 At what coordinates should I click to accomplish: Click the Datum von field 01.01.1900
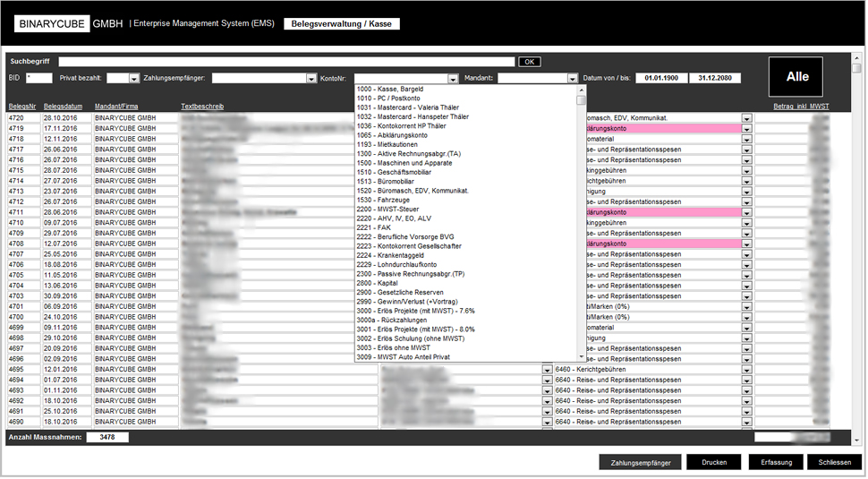(x=662, y=79)
